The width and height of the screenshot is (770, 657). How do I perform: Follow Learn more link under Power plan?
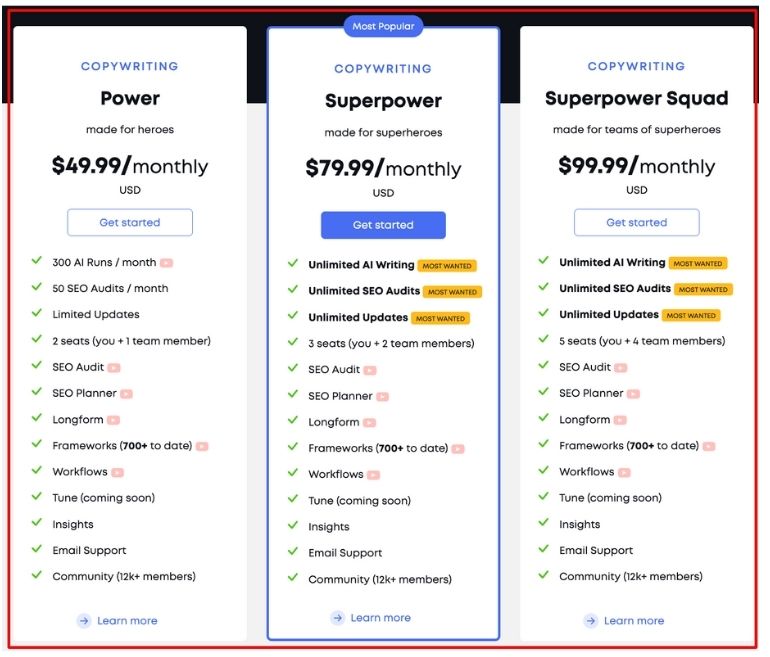click(127, 621)
